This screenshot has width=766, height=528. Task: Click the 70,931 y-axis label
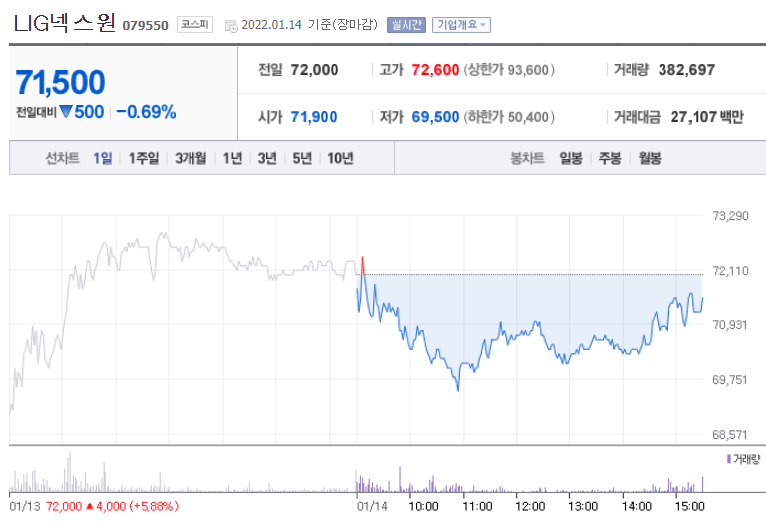pyautogui.click(x=730, y=325)
